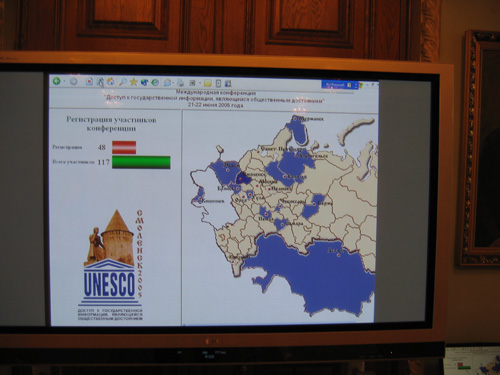Image resolution: width=500 pixels, height=375 pixels.
Task: Click the Home icon in browser toolbar
Action: pyautogui.click(x=110, y=82)
